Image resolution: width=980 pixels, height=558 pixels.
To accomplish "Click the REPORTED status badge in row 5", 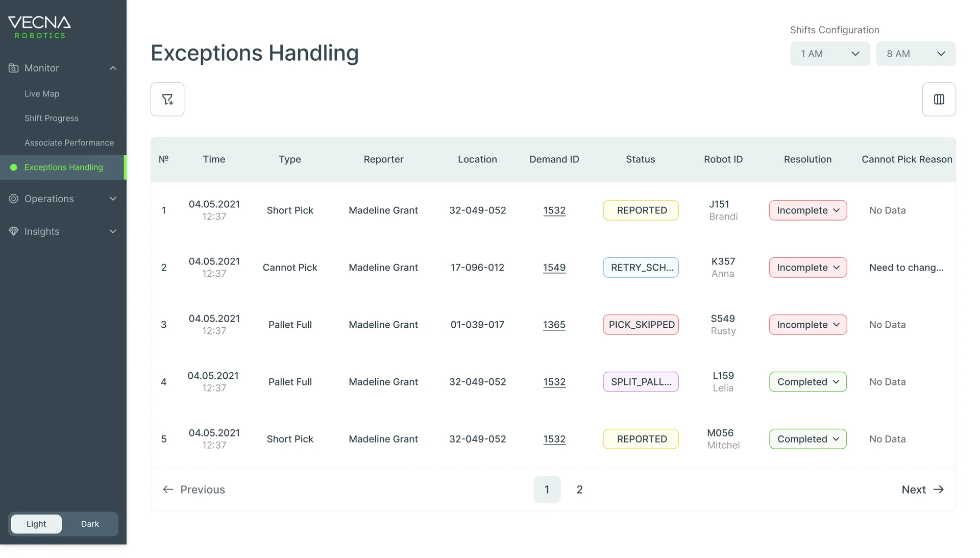I will 641,439.
